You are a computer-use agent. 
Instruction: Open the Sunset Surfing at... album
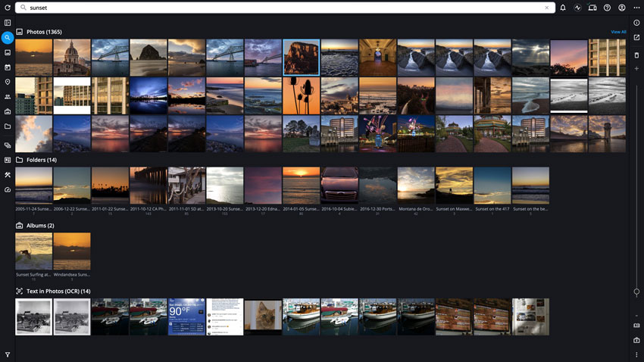click(x=33, y=251)
